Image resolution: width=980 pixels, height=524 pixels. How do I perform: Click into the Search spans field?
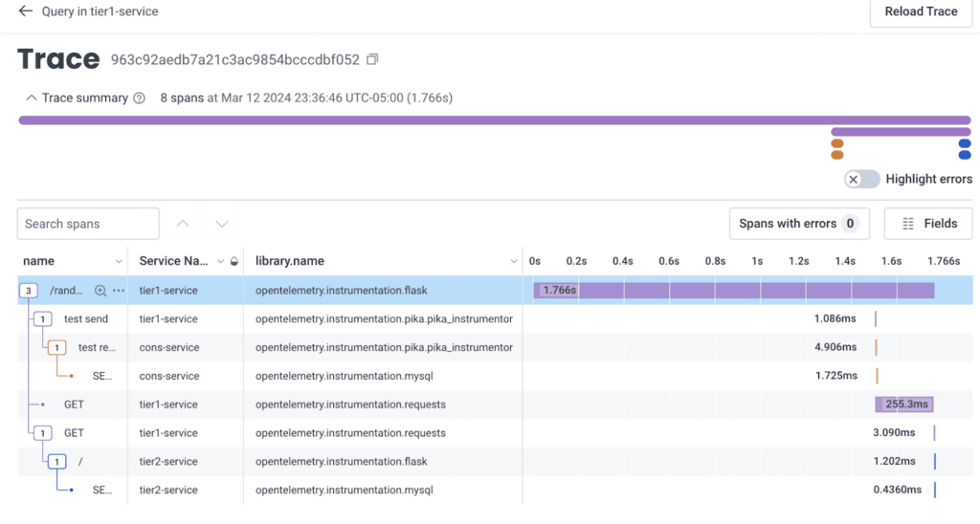[88, 224]
